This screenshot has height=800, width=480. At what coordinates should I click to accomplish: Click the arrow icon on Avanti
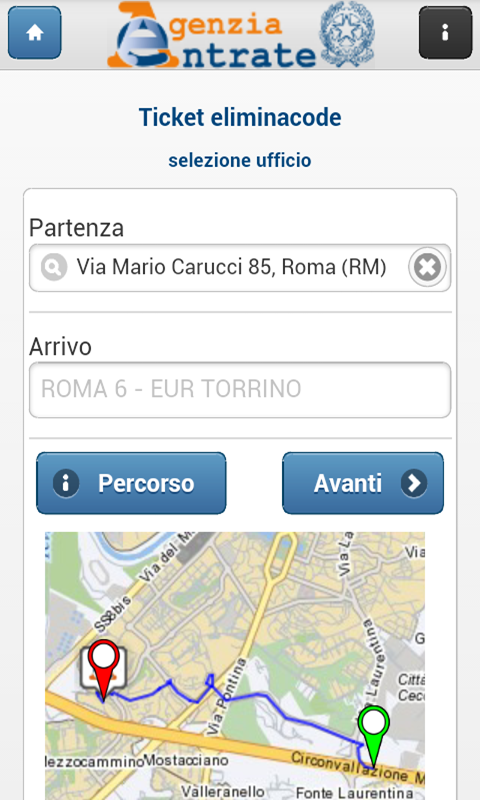[x=414, y=483]
